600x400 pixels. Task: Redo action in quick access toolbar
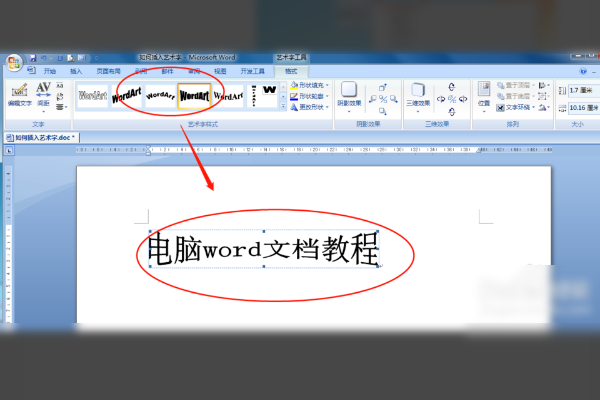60,58
